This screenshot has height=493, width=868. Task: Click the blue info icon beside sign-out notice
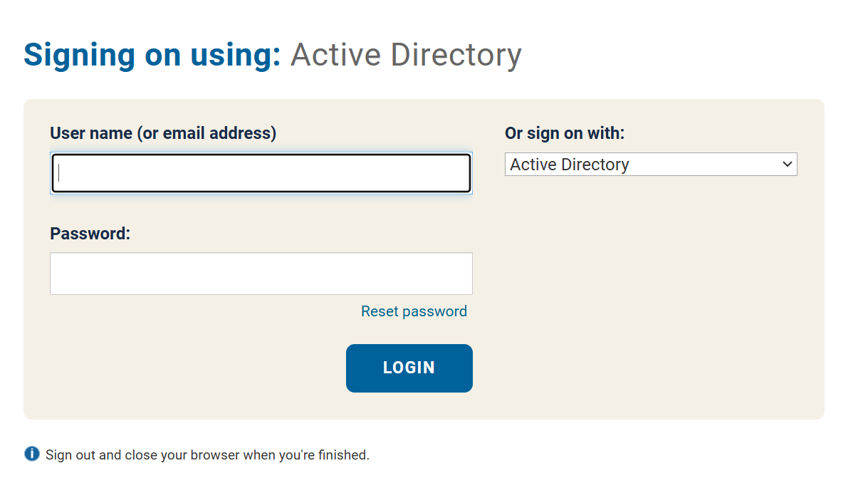tap(32, 454)
